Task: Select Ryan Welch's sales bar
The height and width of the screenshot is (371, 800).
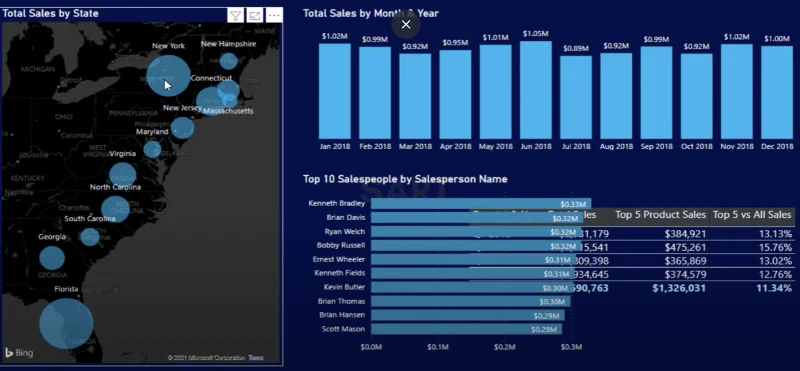Action: 476,232
